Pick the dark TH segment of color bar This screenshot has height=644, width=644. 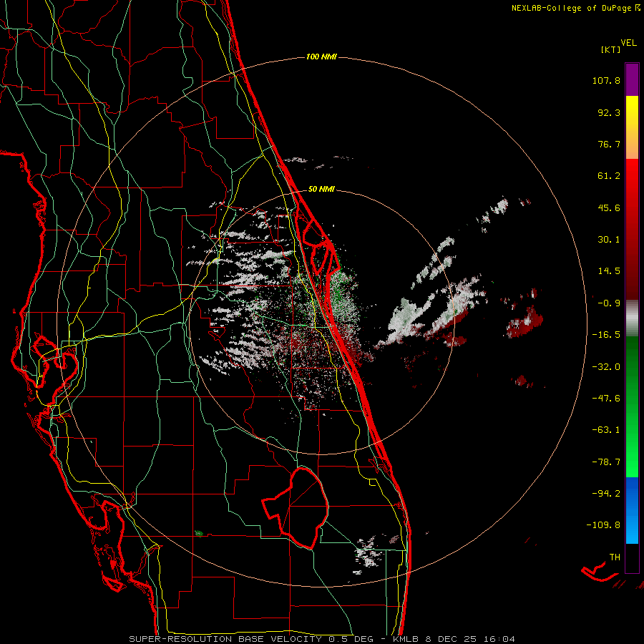(632, 558)
